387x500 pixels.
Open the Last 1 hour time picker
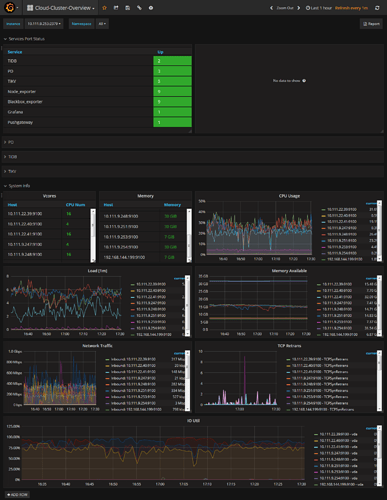coord(319,8)
